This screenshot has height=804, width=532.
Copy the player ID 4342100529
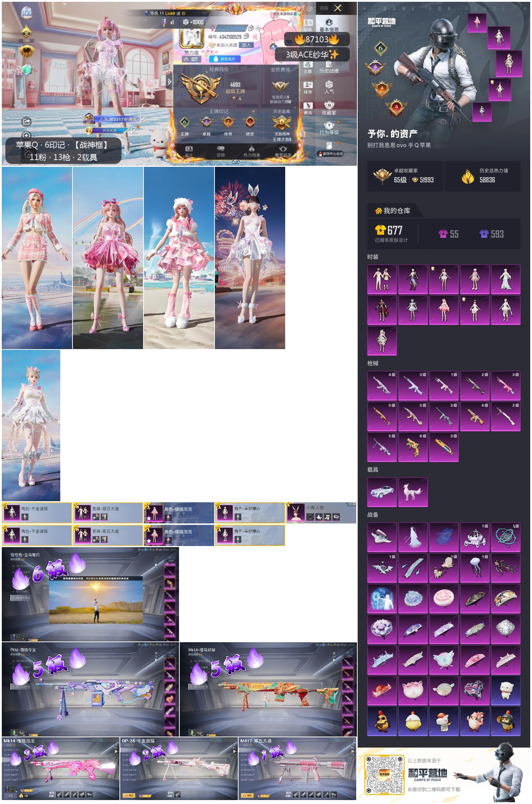coord(246,36)
